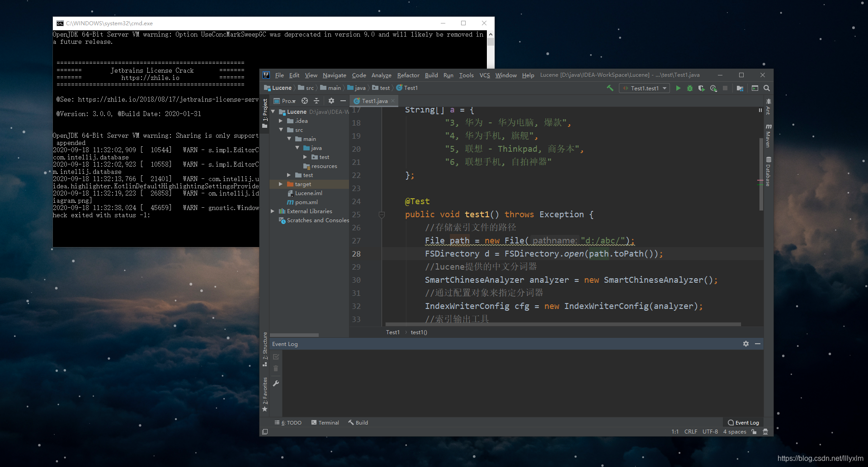Click the Run with Profiler clock icon

point(713,88)
